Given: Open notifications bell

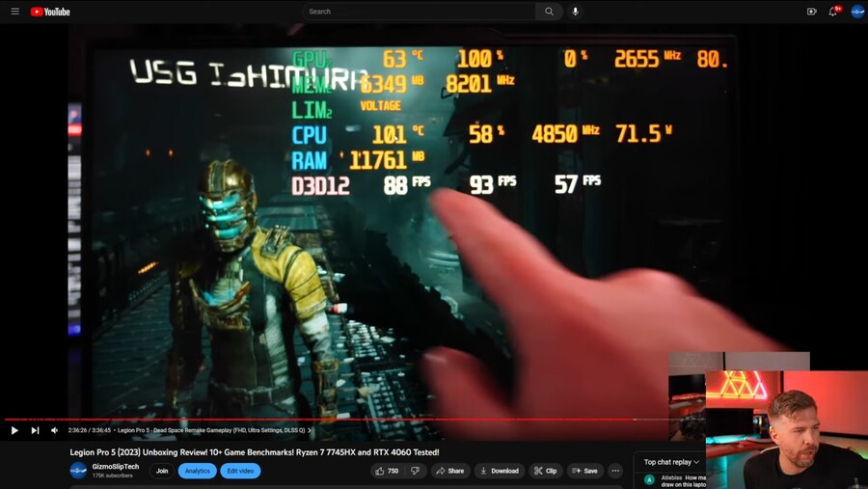Looking at the screenshot, I should (833, 11).
